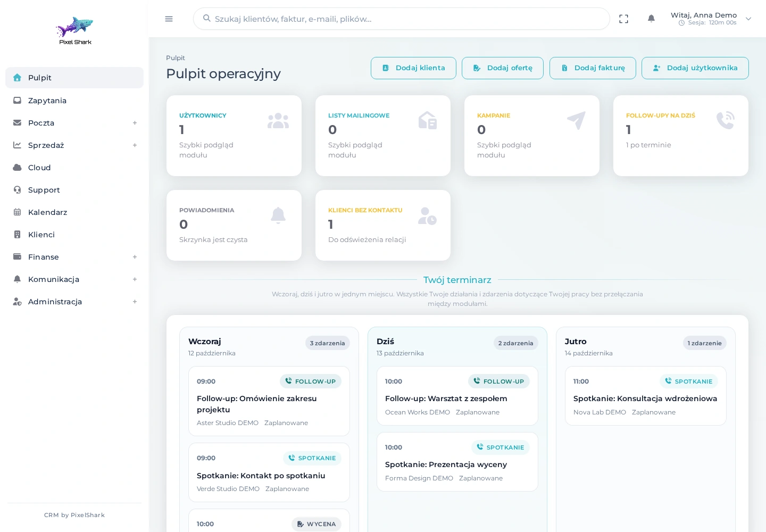The image size is (766, 532).
Task: Click the Cloud icon in sidebar
Action: pos(17,168)
